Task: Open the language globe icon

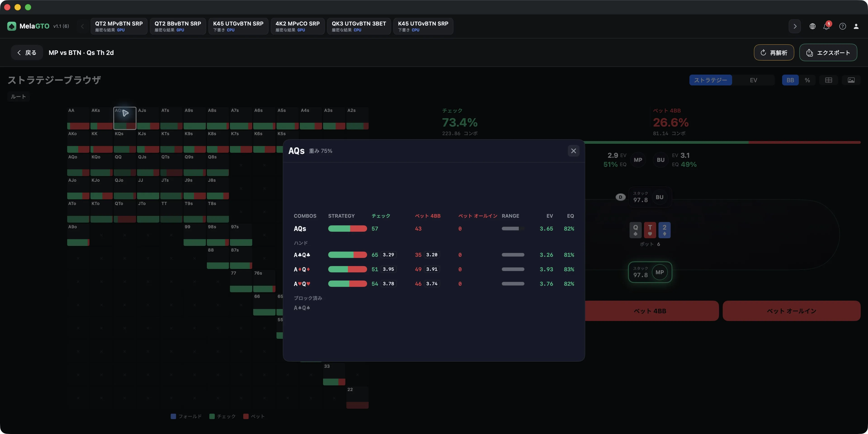Action: [x=812, y=26]
